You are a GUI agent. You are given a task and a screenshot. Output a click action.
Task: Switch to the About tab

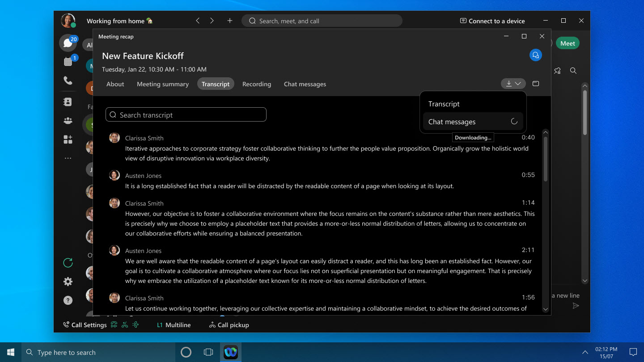point(115,84)
